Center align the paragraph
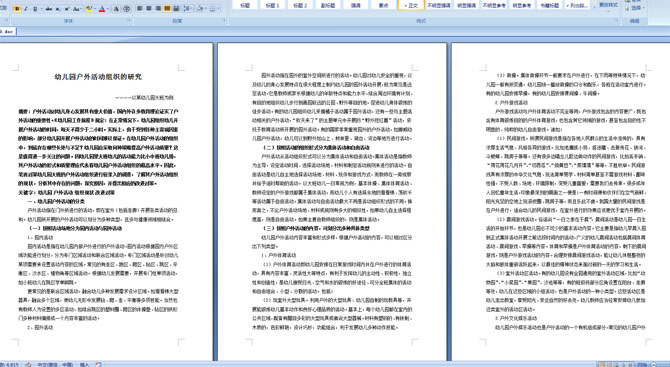The image size is (670, 367). click(x=149, y=8)
